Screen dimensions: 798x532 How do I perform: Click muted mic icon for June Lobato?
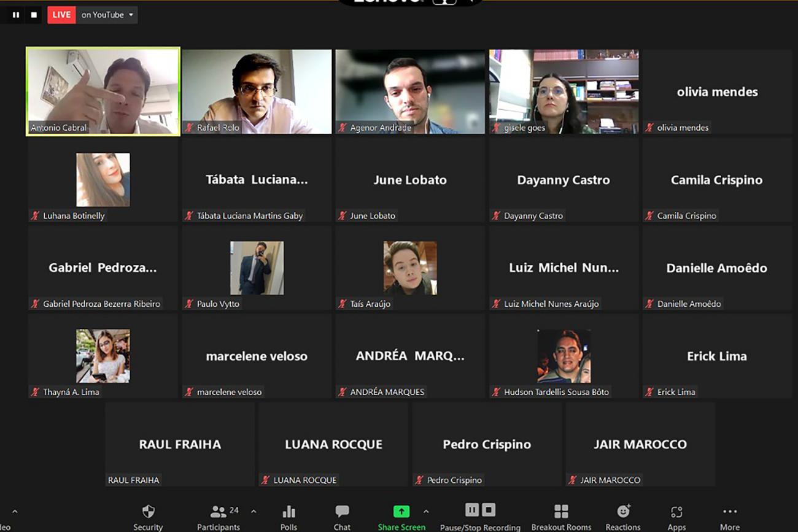(x=343, y=215)
